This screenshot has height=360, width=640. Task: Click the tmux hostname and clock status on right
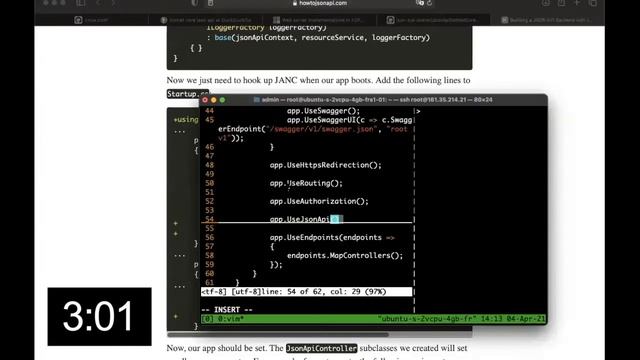pos(461,319)
